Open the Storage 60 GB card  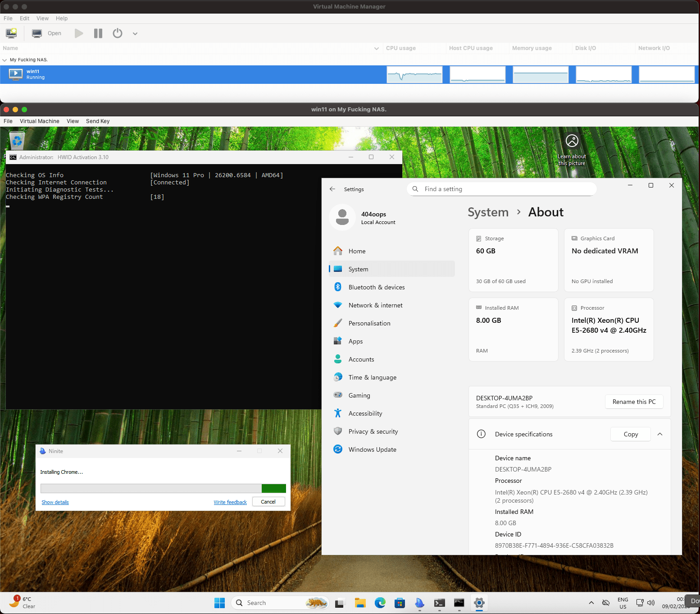(x=514, y=260)
